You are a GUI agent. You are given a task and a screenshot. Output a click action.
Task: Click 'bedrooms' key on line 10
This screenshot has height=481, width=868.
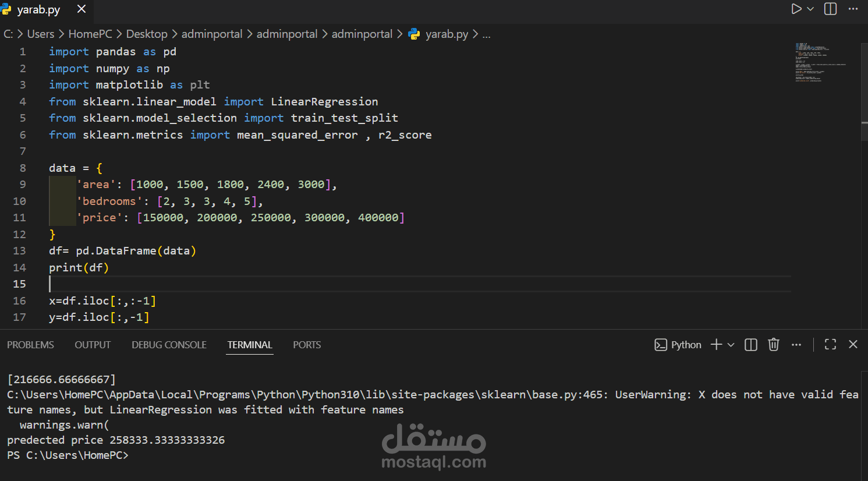coord(109,201)
